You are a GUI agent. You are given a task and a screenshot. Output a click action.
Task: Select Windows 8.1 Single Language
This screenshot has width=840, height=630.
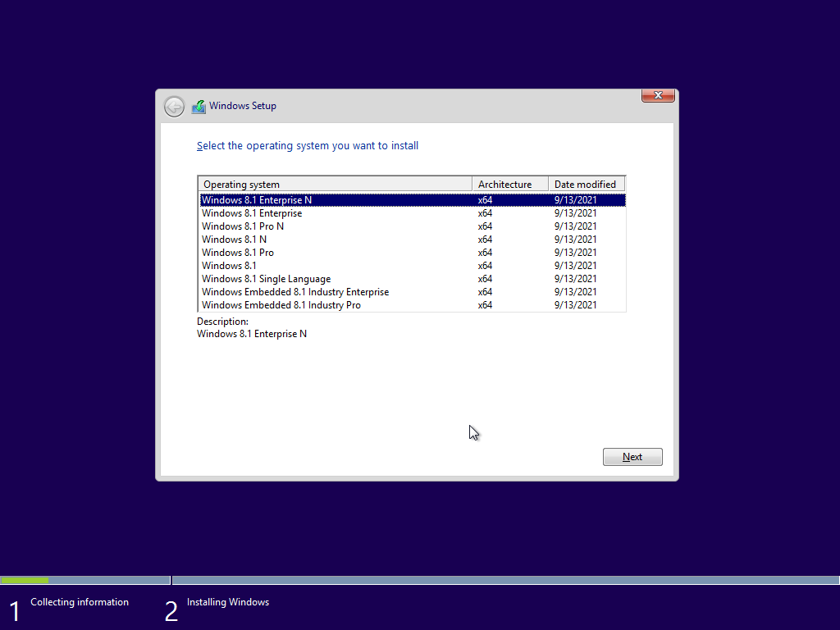(x=412, y=279)
